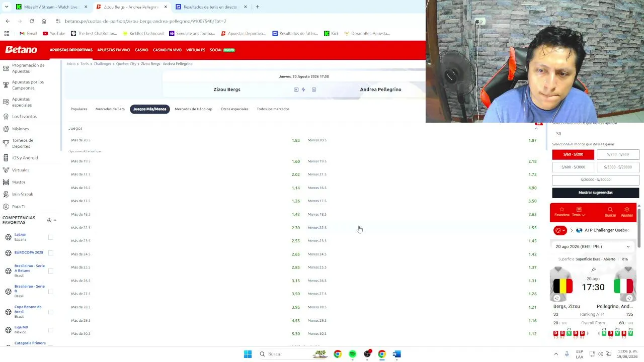Switch to the Mercados de Hándicap tab
The width and height of the screenshot is (644, 362).
[x=193, y=109]
